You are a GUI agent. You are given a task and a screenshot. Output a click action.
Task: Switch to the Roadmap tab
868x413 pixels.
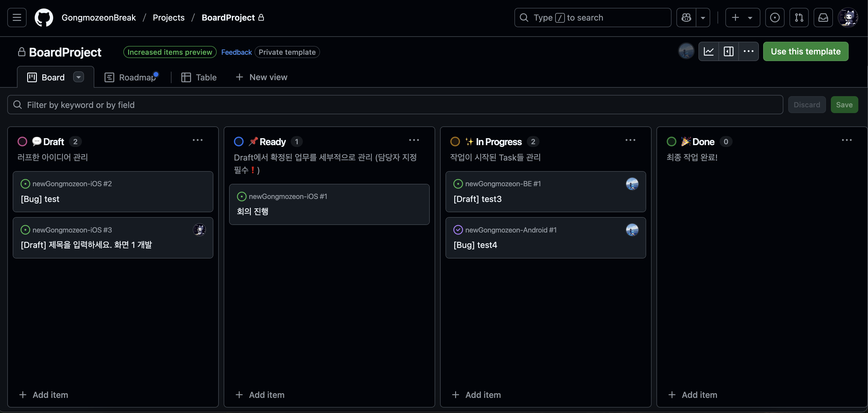tap(131, 77)
